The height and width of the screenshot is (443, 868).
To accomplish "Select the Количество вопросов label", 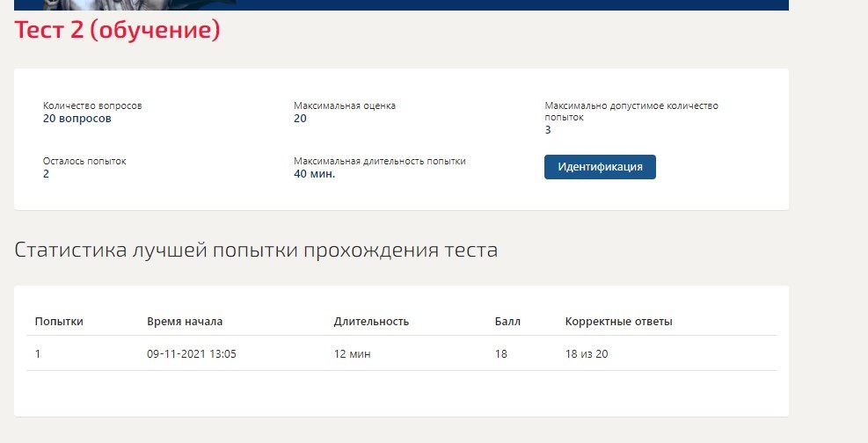I will (92, 105).
